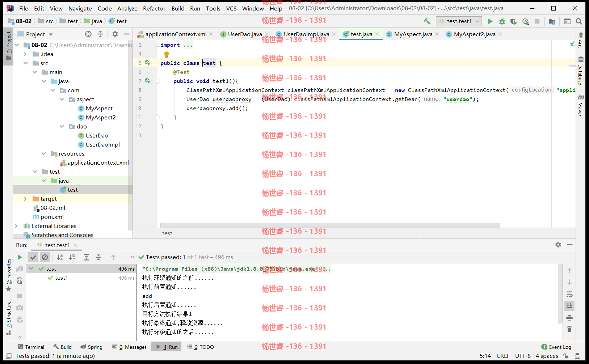The width and height of the screenshot is (589, 364).
Task: Toggle the 1: Project side tool button
Action: point(9,46)
